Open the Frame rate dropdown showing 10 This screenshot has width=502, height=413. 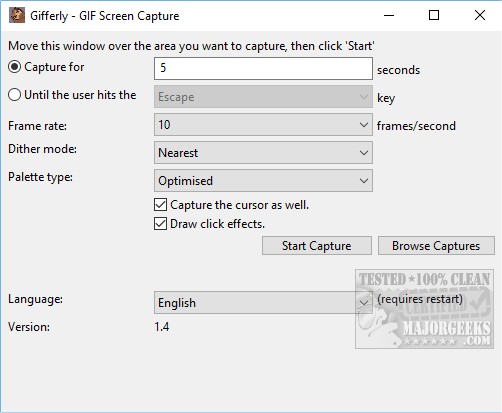click(x=263, y=125)
